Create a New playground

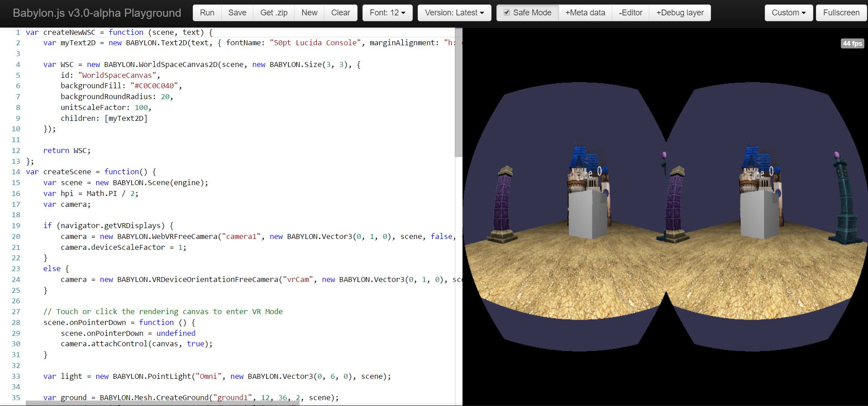point(309,13)
